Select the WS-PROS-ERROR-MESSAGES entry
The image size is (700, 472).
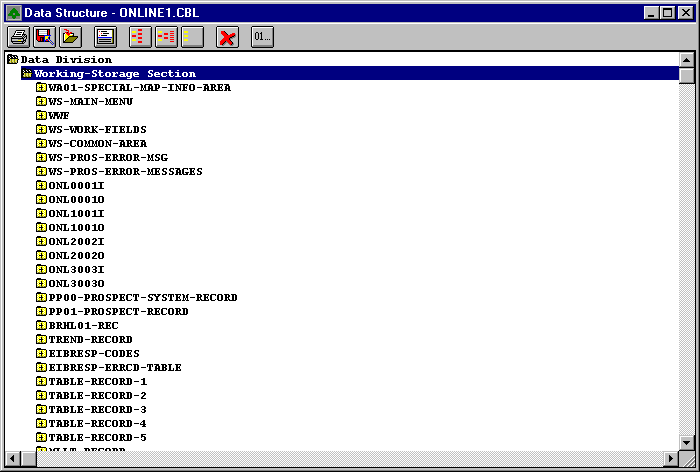coord(125,172)
